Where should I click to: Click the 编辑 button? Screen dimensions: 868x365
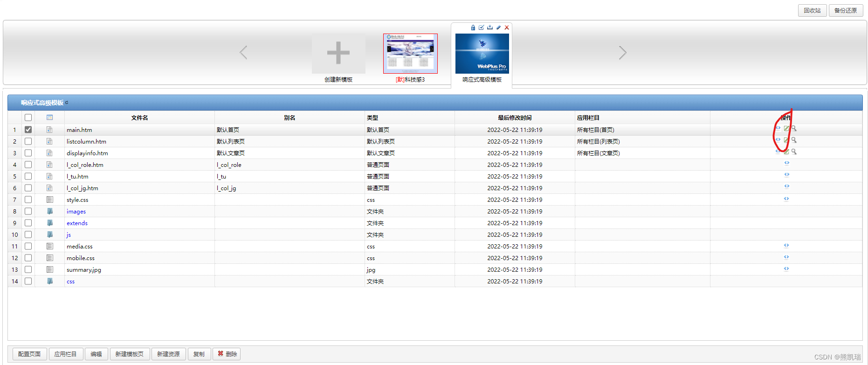click(x=96, y=354)
